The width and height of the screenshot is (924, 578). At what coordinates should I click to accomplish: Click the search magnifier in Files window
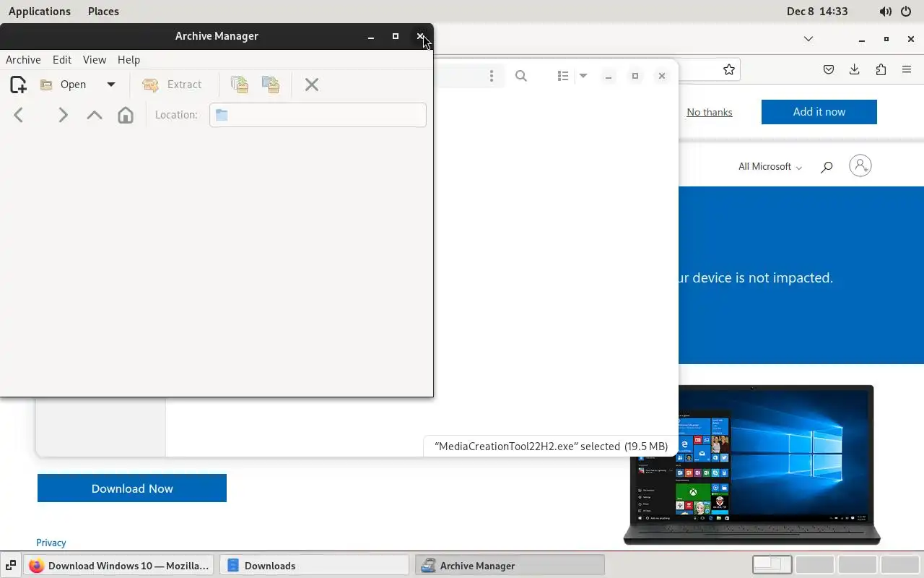(x=521, y=76)
